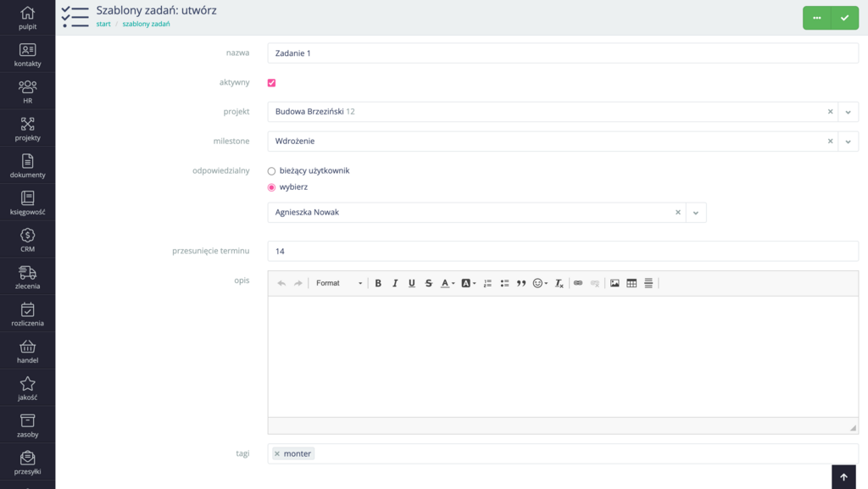The image size is (868, 489).
Task: Click the green save checkmark button
Action: coord(844,18)
